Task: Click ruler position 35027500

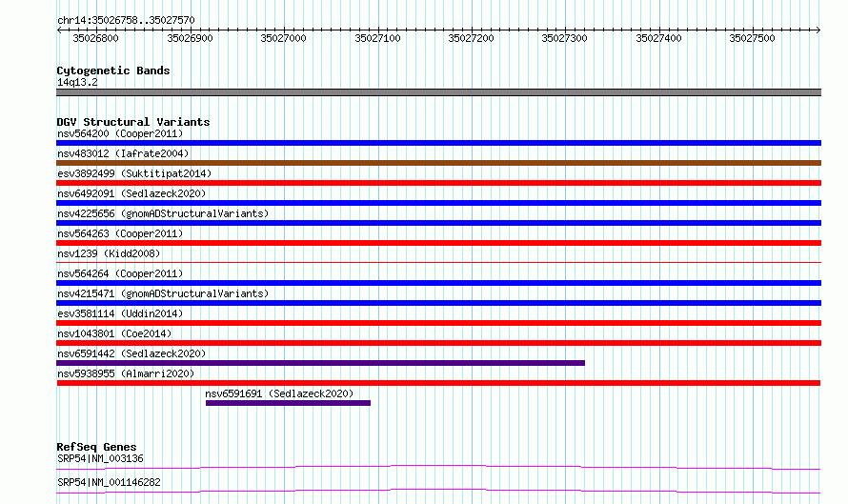Action: pos(753,38)
